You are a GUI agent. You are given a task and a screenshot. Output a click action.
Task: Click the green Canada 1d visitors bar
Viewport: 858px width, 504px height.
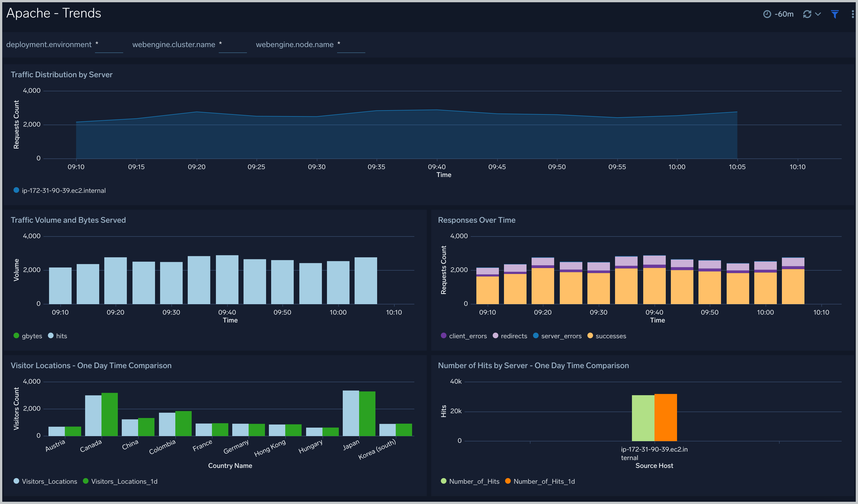pos(110,414)
